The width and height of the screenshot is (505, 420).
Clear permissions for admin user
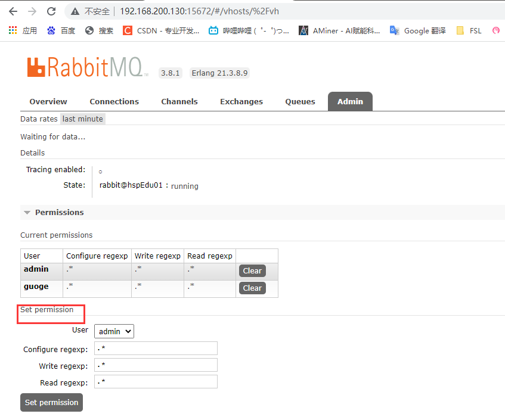(x=253, y=271)
